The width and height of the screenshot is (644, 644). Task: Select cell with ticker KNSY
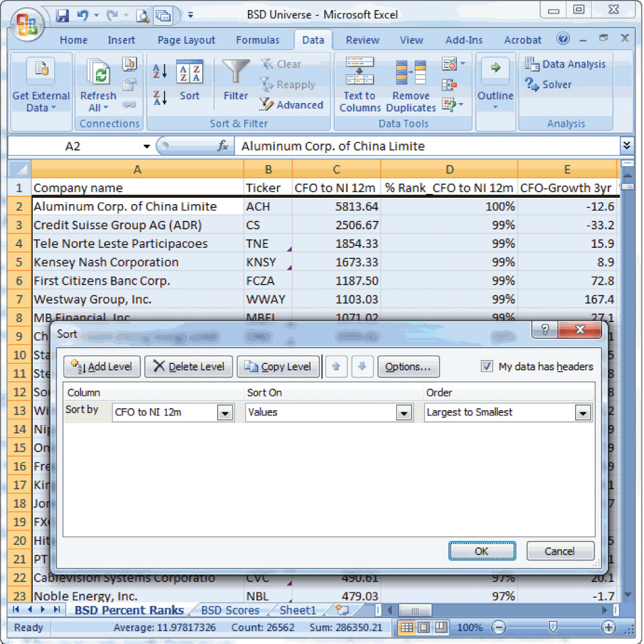[268, 262]
